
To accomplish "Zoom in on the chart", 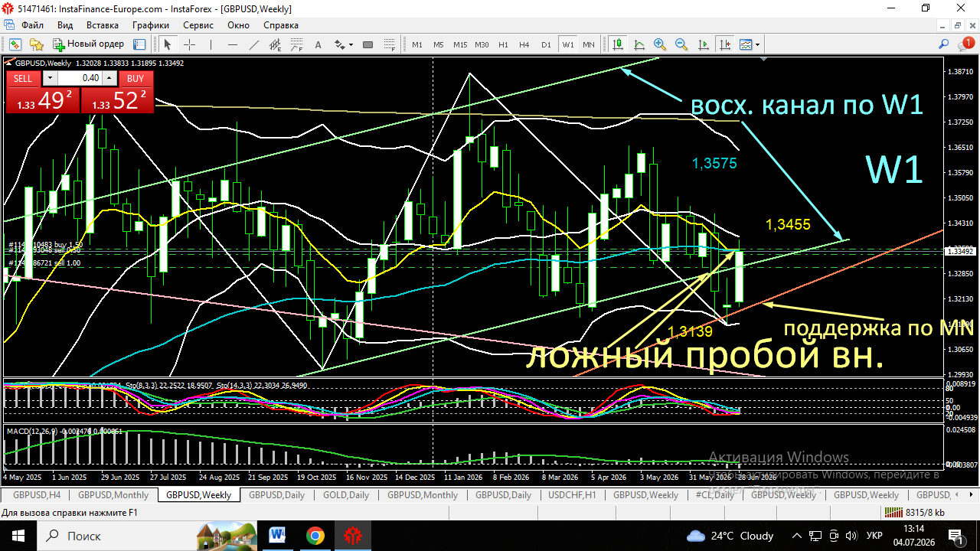I will (x=660, y=44).
